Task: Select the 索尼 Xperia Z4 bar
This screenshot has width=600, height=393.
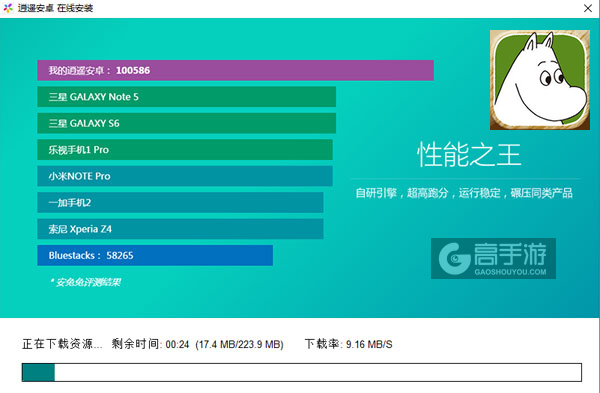Action: click(x=180, y=229)
